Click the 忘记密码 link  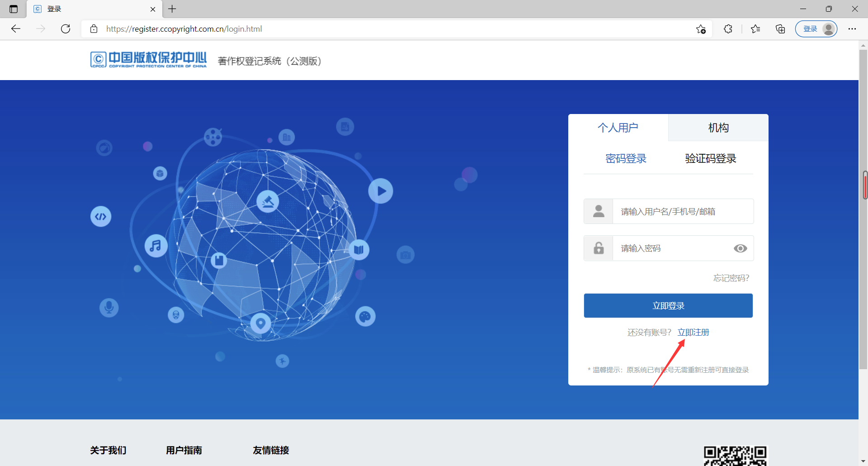[x=731, y=278]
